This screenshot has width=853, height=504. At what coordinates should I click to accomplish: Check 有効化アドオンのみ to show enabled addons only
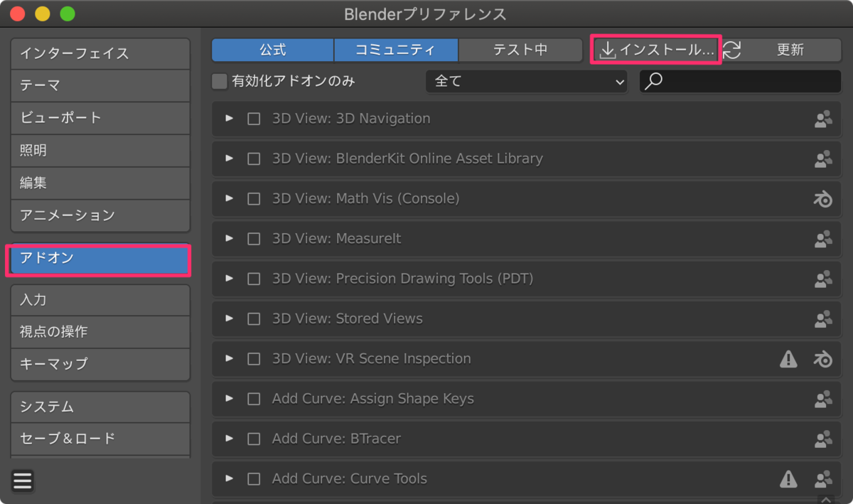(219, 82)
